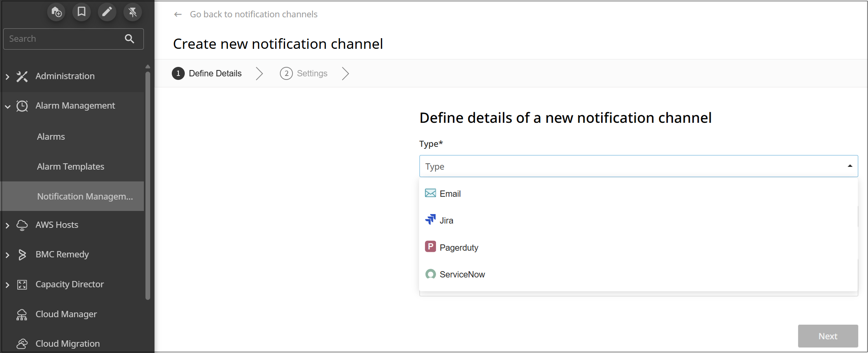Open Cloud Manager from the sidebar
Viewport: 868px width, 353px height.
tap(66, 314)
